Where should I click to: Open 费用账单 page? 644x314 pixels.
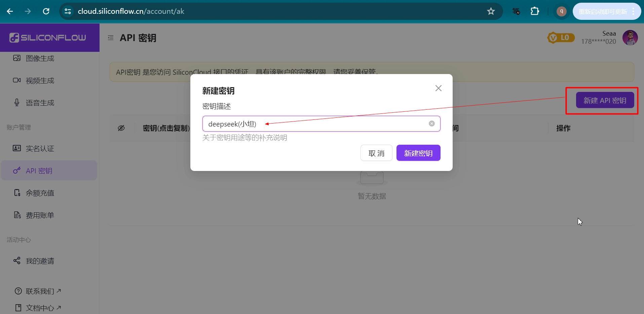pyautogui.click(x=49, y=215)
